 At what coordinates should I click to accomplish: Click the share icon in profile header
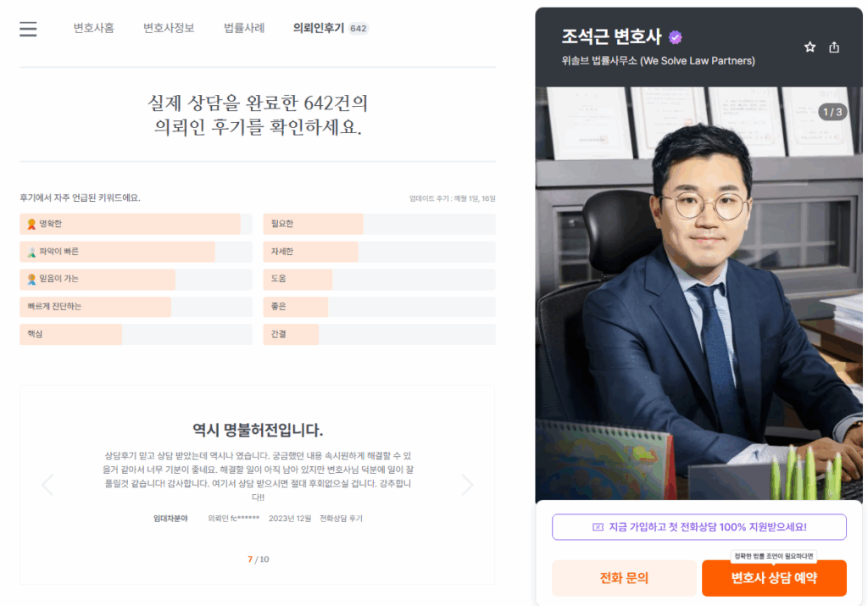point(834,47)
